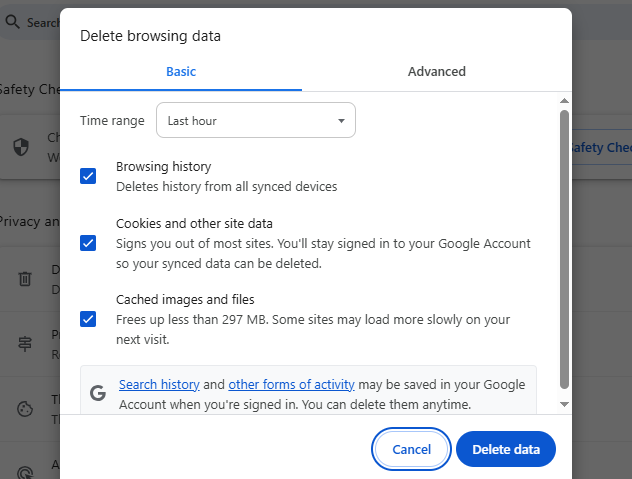Click the sliders icon in the Privacy list
632x479 pixels.
click(25, 344)
